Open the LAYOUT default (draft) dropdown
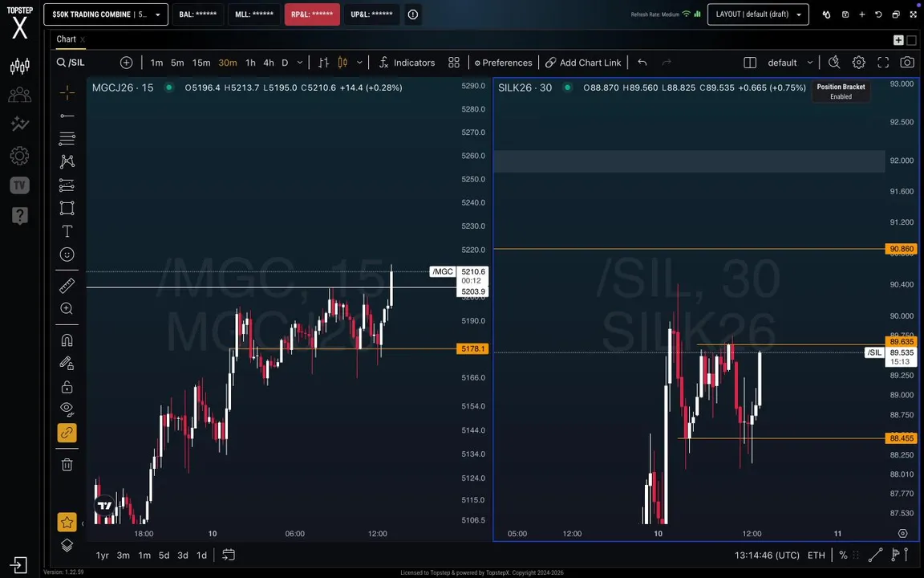This screenshot has height=578, width=924. click(x=758, y=14)
